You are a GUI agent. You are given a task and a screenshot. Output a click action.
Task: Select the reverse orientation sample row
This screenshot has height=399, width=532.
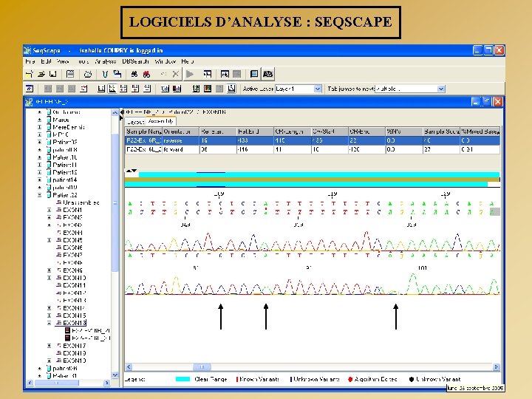point(313,140)
